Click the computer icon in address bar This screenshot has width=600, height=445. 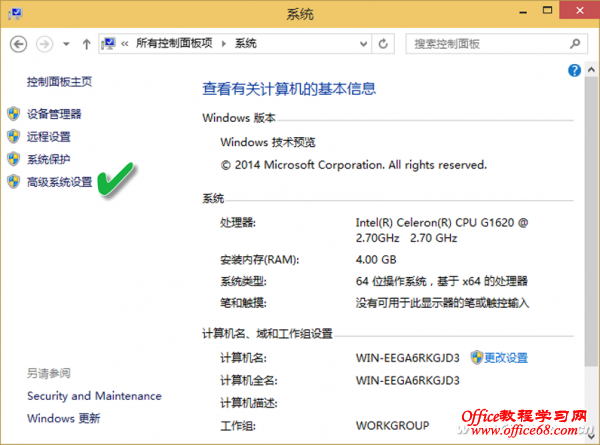pyautogui.click(x=108, y=44)
